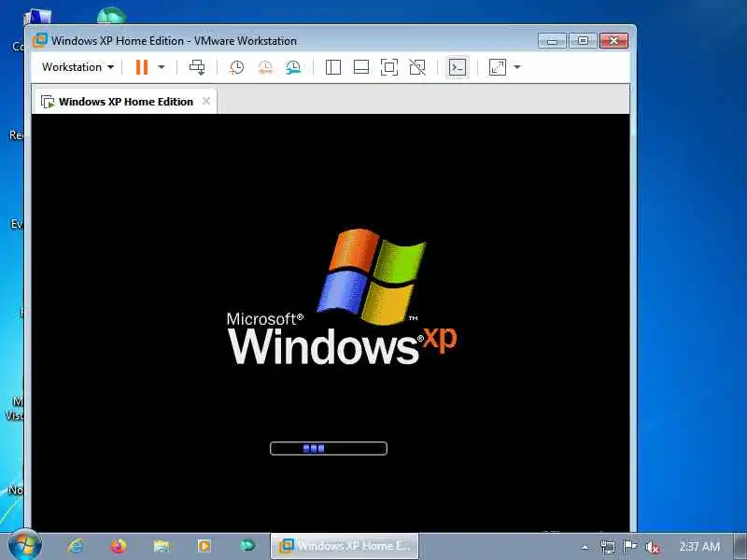Viewport: 747px width, 560px height.
Task: Take a snapshot of the VM
Action: click(236, 67)
